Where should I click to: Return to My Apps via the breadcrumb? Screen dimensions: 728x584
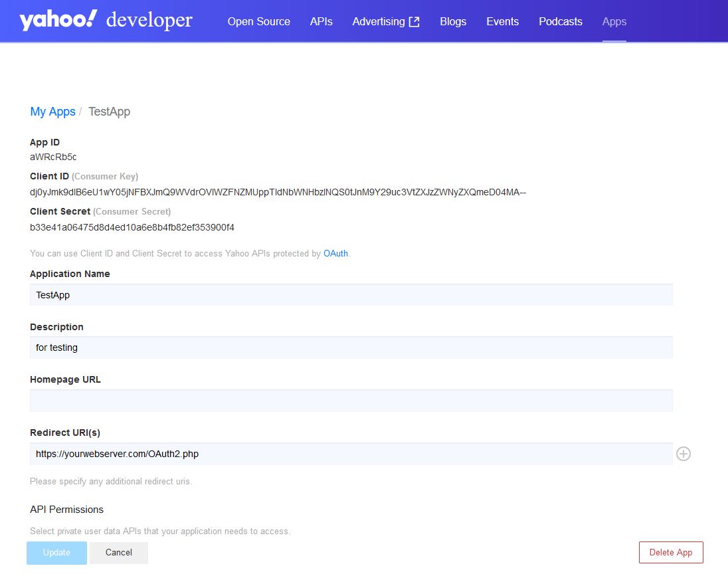pyautogui.click(x=52, y=112)
